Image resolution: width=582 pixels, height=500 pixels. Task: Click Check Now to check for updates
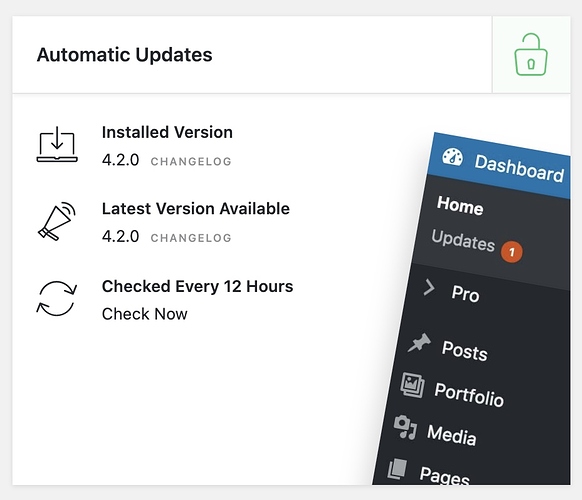tap(145, 314)
